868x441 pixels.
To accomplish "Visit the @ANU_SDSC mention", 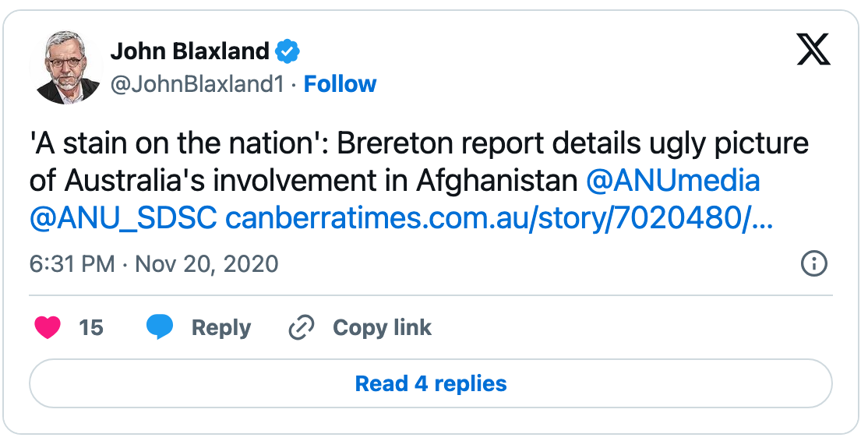I will click(x=123, y=220).
